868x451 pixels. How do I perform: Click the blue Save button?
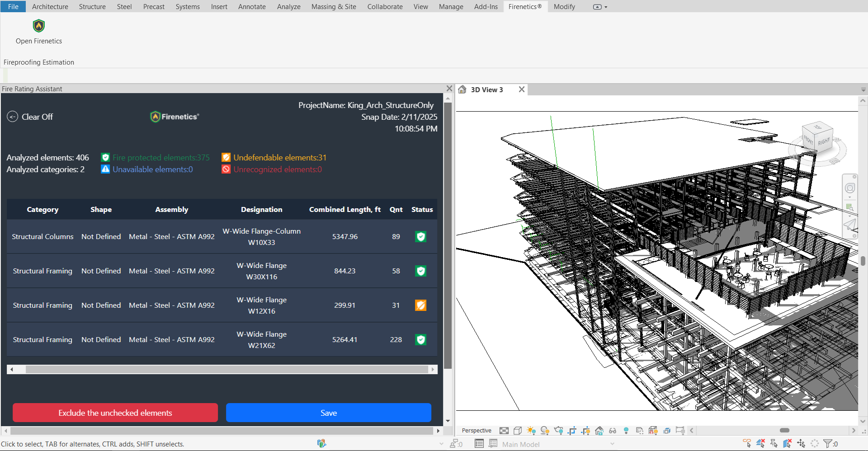click(329, 413)
